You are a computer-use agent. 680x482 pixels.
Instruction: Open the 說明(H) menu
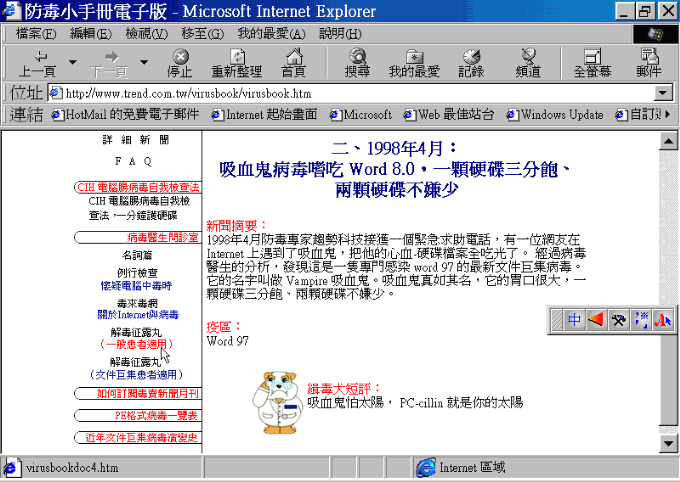click(x=340, y=34)
